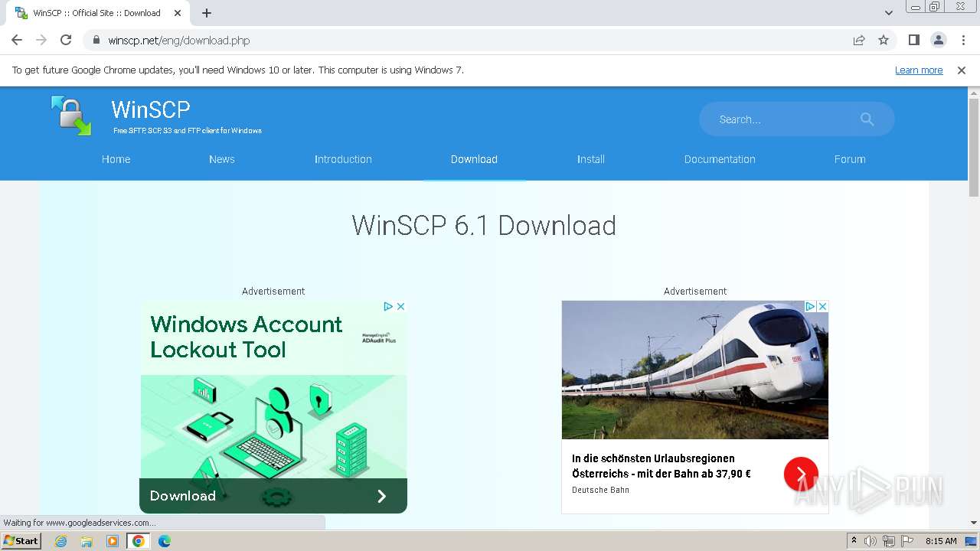Click the Deutsche Bahn ad headline text
The height and width of the screenshot is (551, 980).
coord(661,466)
